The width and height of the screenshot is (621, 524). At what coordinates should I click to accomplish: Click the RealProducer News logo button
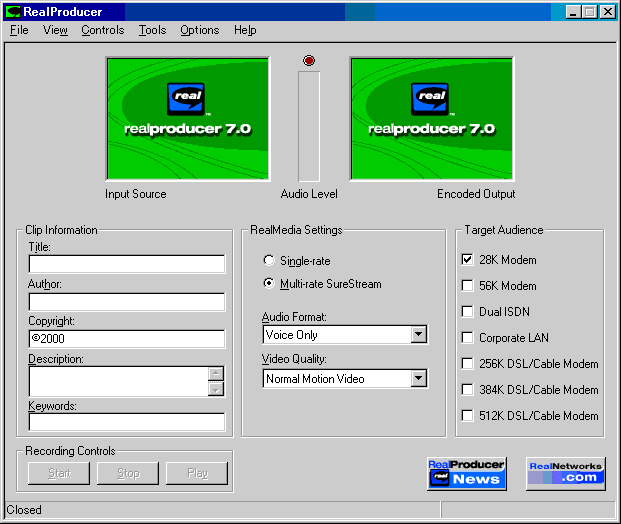(466, 473)
